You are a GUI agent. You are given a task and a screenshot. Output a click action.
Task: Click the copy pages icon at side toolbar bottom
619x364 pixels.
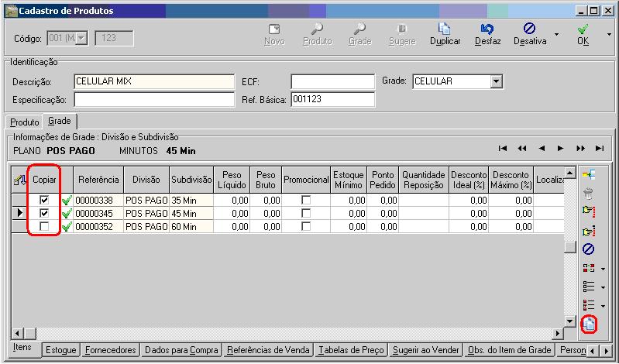pos(589,325)
